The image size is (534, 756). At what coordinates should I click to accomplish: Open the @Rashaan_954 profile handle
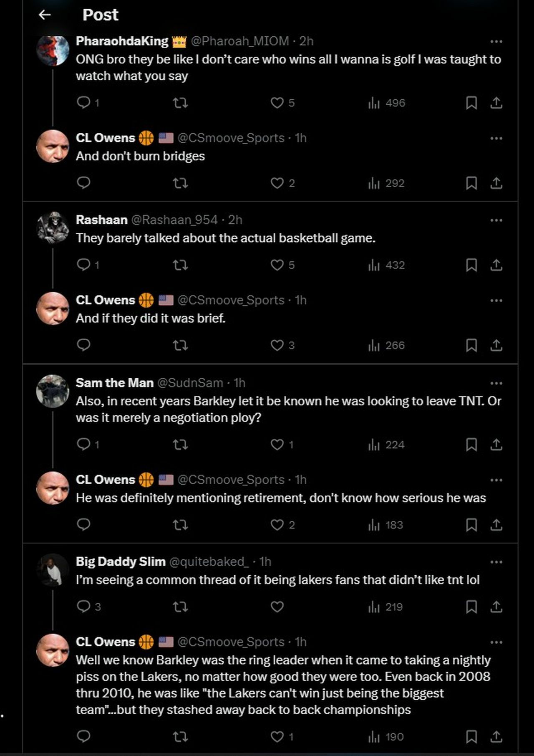point(174,220)
